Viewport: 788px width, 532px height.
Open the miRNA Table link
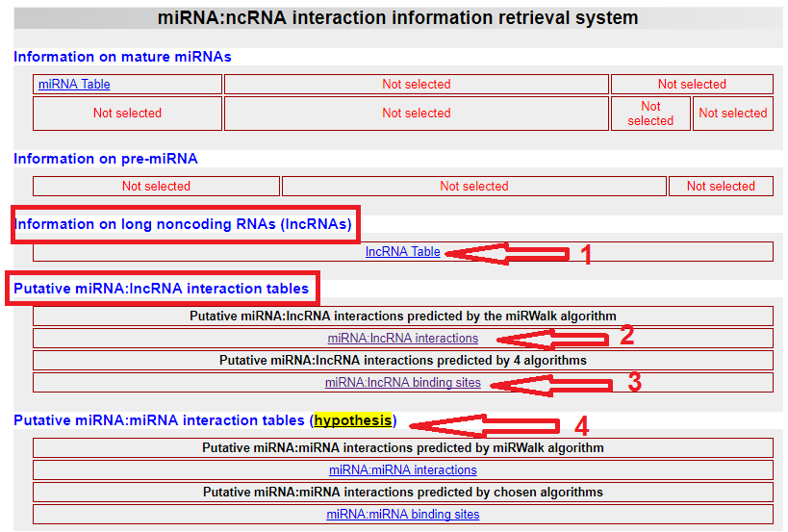click(74, 85)
